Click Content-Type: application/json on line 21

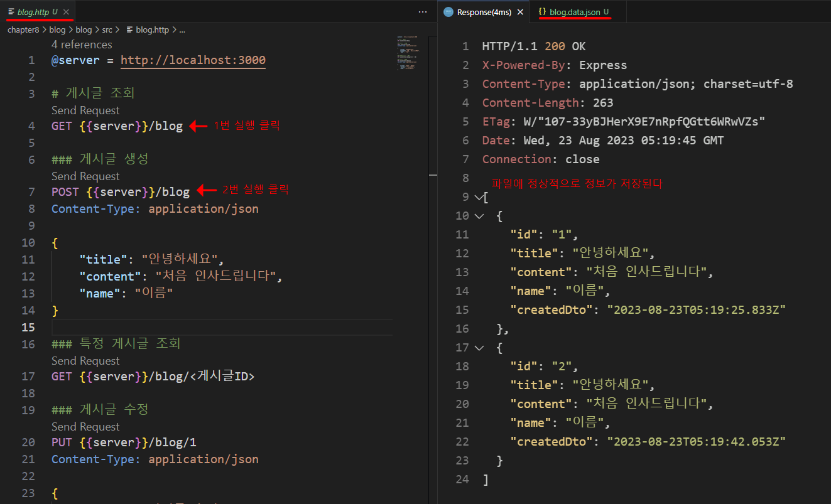155,459
